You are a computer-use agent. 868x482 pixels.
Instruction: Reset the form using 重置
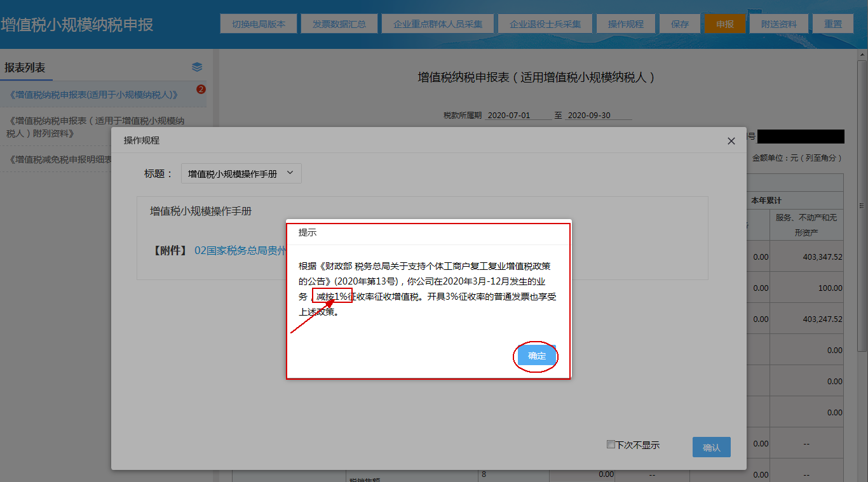832,23
